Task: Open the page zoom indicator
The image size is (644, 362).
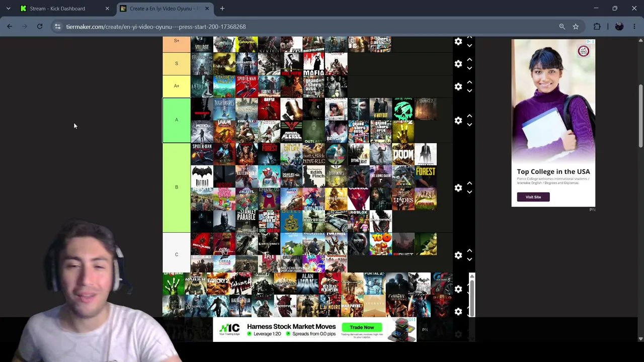Action: coord(562,27)
